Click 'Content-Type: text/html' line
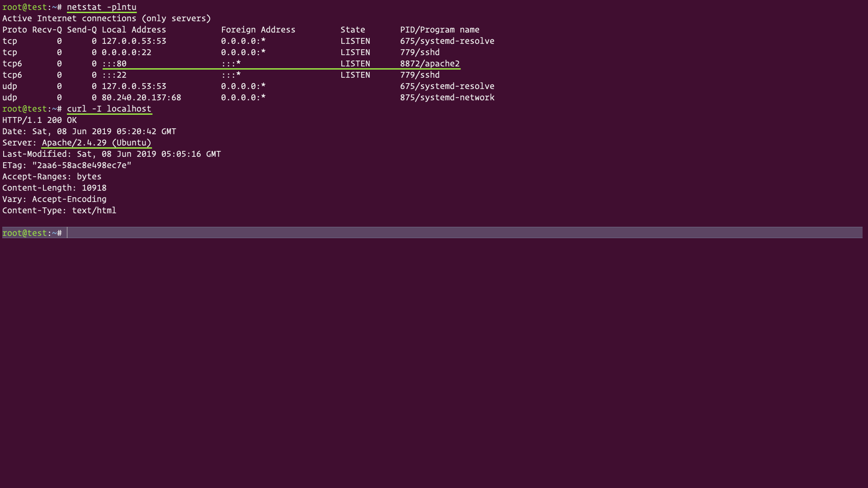This screenshot has height=488, width=868. pyautogui.click(x=60, y=211)
